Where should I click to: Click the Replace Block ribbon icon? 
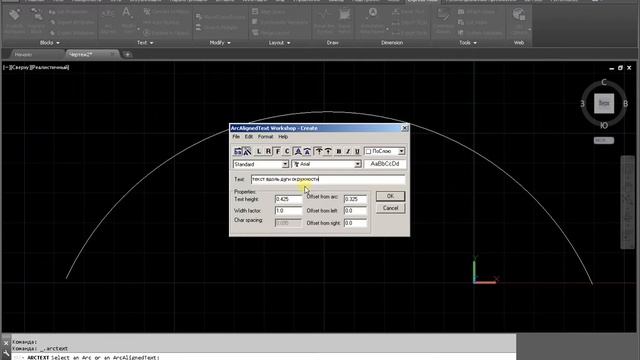(x=36, y=20)
